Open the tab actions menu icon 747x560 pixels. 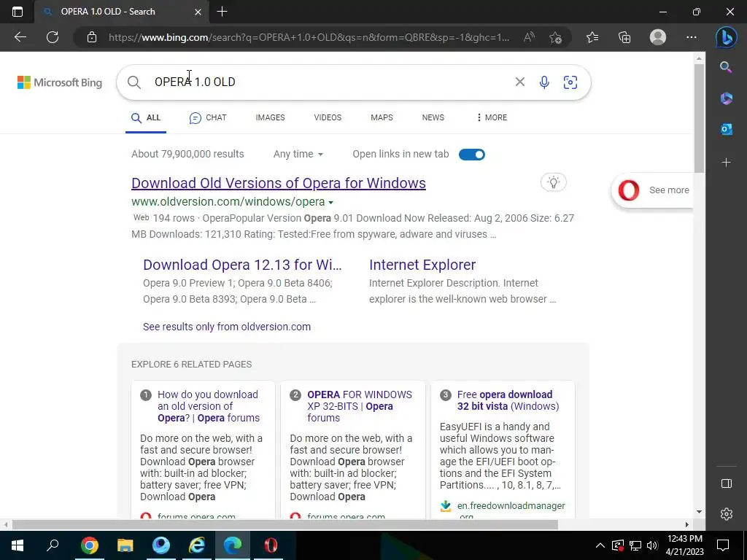pyautogui.click(x=18, y=12)
